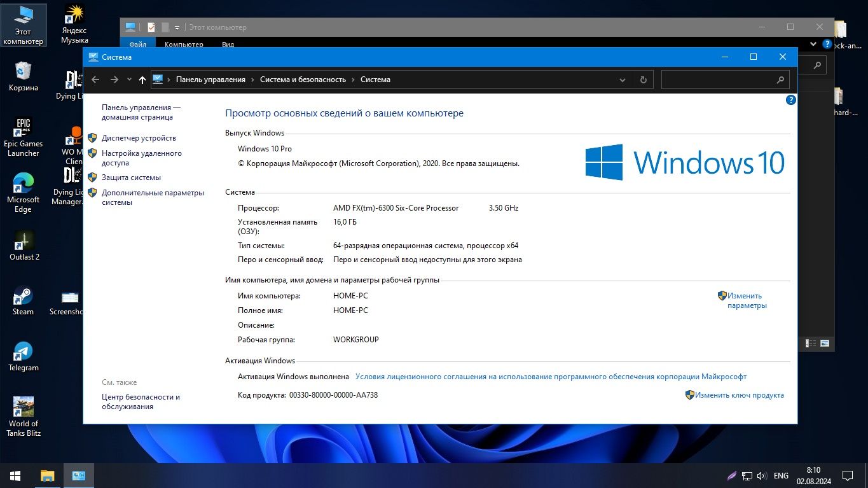Click search field in Этот компьютер window
This screenshot has height=488, width=868.
click(811, 64)
